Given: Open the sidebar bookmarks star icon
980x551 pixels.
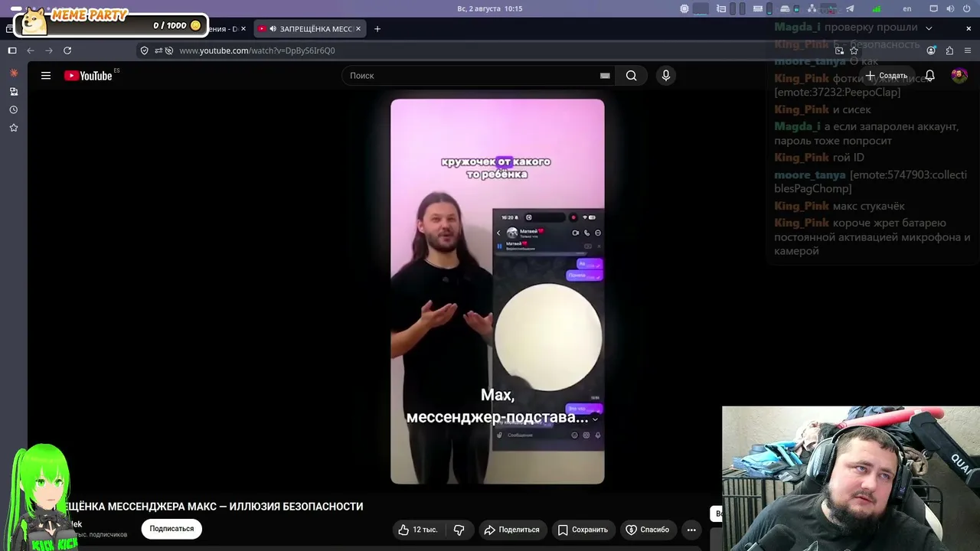Looking at the screenshot, I should (x=14, y=128).
